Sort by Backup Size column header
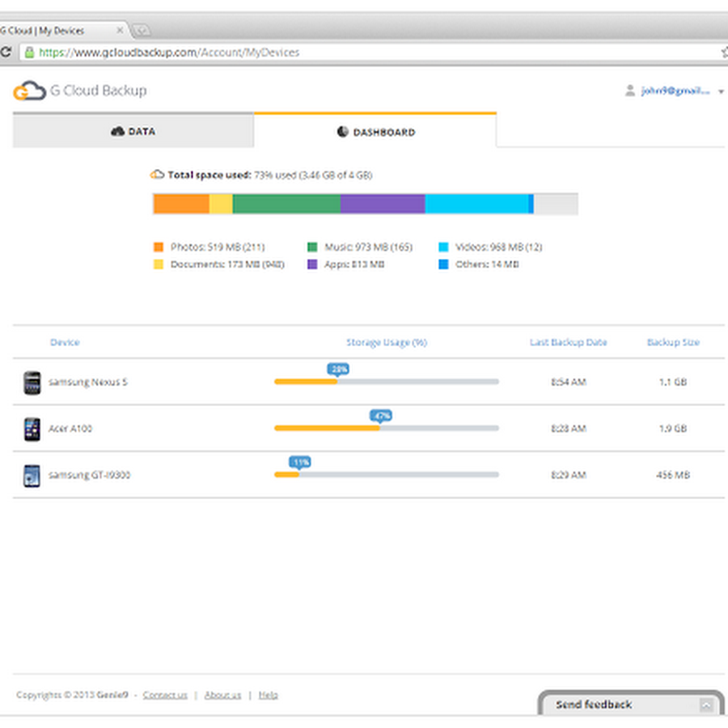728x728 pixels. coord(673,342)
